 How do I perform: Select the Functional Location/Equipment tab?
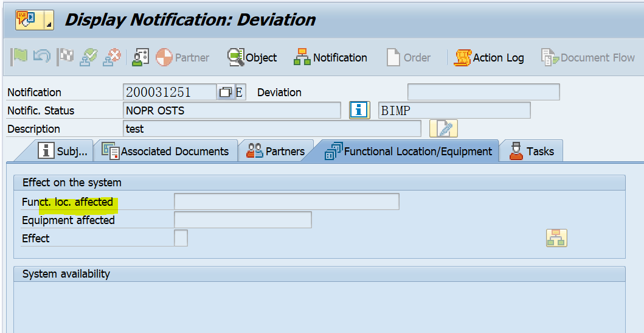pos(408,152)
